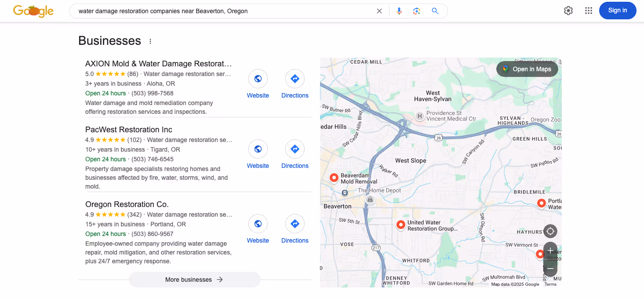The height and width of the screenshot is (298, 644).
Task: Open the Website icon for Oregon Restoration Co.
Action: tap(258, 223)
